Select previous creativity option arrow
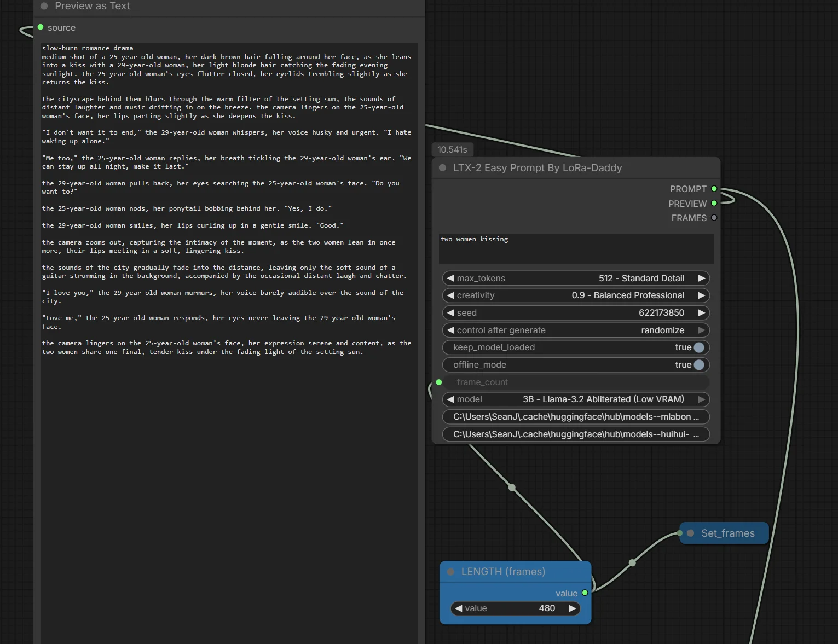Image resolution: width=838 pixels, height=644 pixels. [450, 295]
